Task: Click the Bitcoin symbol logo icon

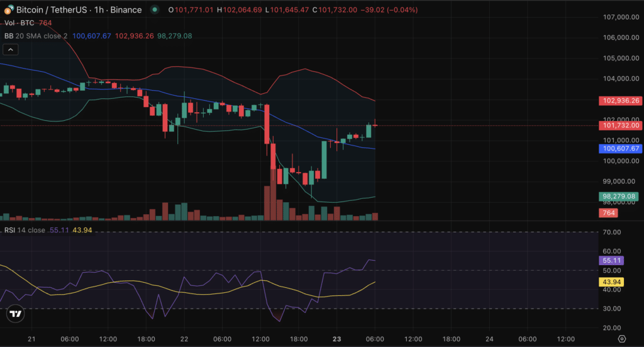Action: tap(9, 9)
